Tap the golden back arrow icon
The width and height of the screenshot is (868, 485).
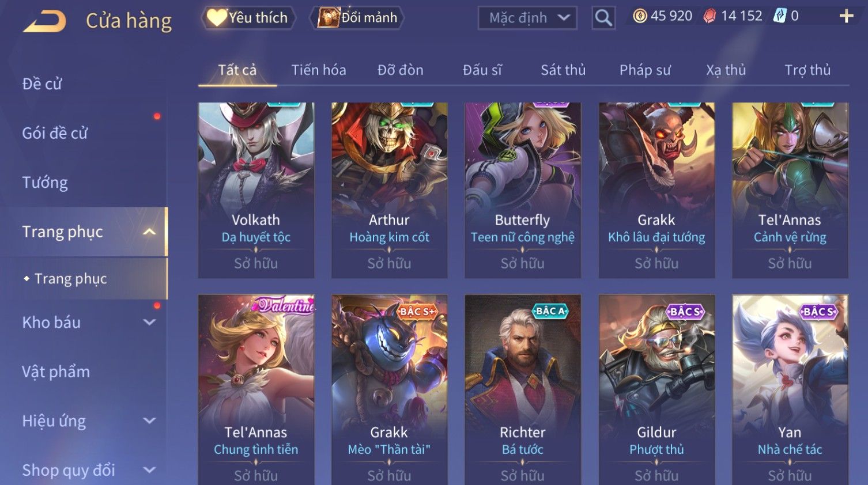[x=45, y=21]
